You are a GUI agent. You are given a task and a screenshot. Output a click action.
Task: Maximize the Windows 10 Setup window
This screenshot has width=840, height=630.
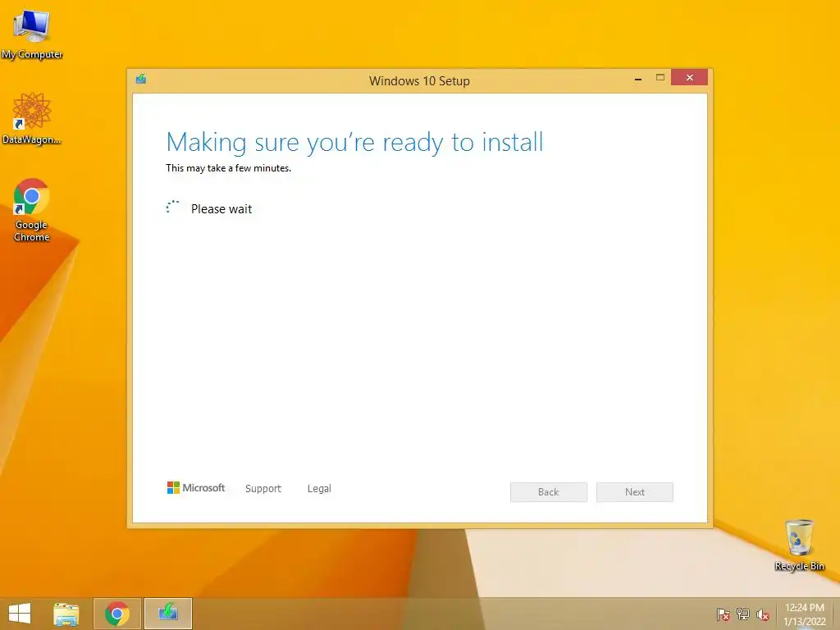click(x=660, y=78)
